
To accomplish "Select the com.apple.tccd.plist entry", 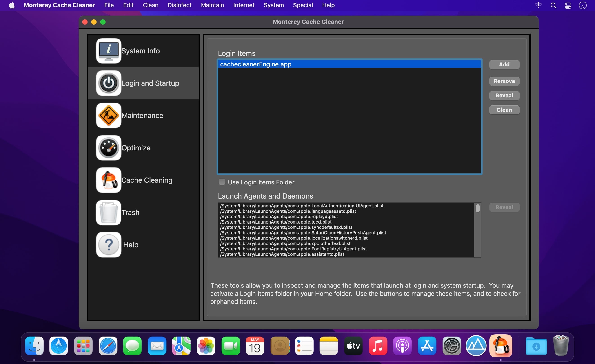I will (346, 222).
